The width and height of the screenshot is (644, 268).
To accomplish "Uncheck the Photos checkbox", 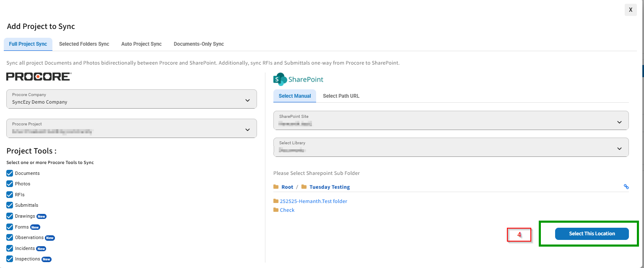I will pyautogui.click(x=10, y=184).
